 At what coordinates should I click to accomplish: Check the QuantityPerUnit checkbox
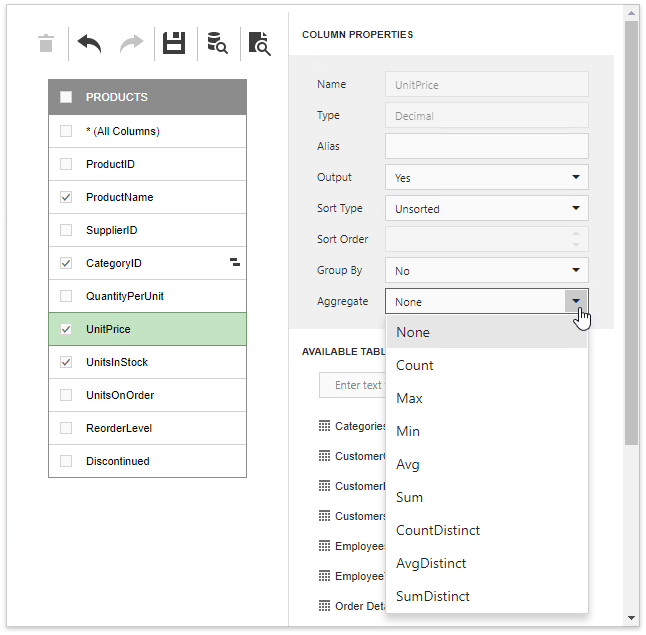tap(66, 296)
